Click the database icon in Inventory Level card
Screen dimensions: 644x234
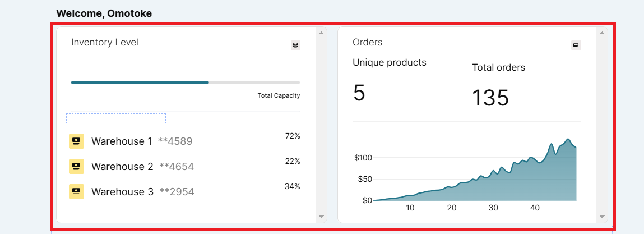tap(295, 45)
